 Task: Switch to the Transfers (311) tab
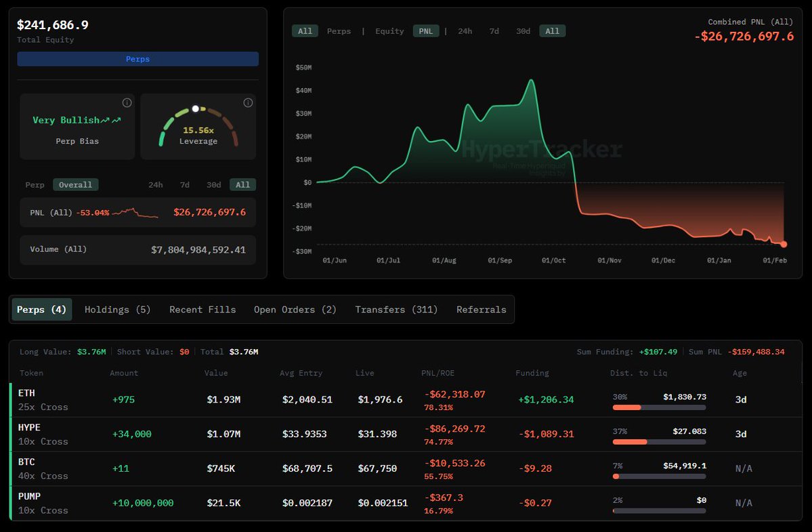pyautogui.click(x=396, y=310)
